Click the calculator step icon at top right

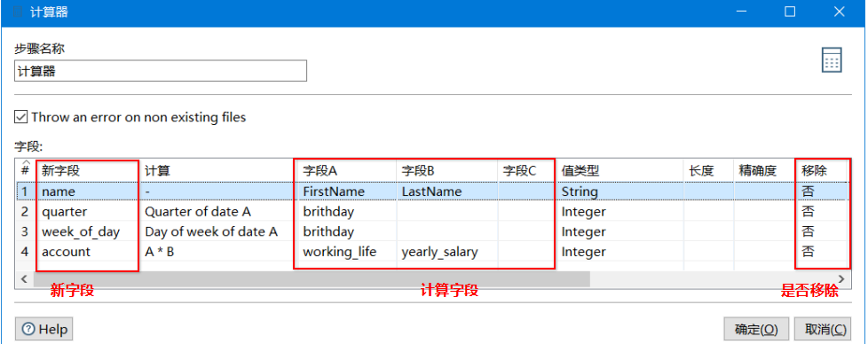pos(832,59)
